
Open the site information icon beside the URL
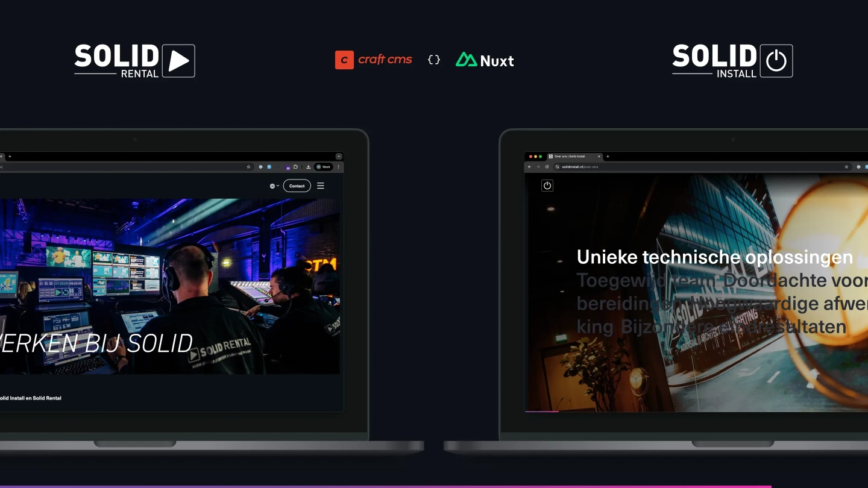[x=557, y=167]
